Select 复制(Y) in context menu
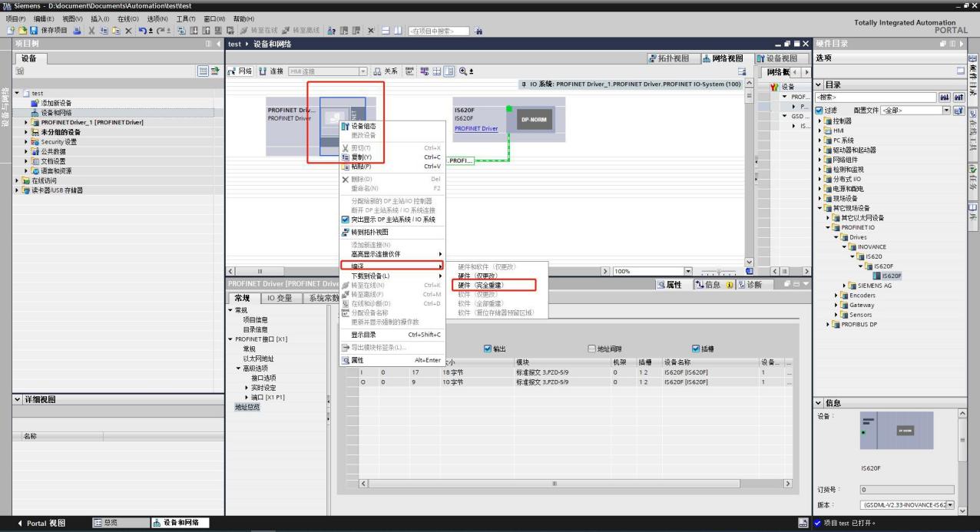Screen dimensions: 980x532 click(361, 157)
